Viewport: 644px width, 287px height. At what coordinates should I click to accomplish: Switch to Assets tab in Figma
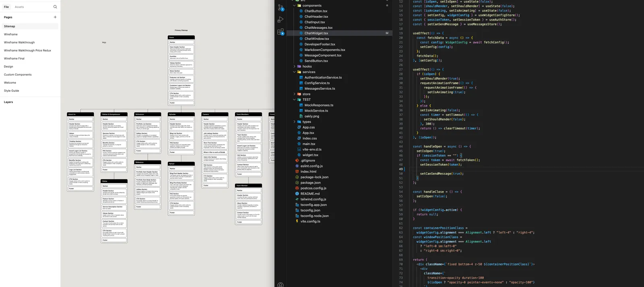click(19, 7)
